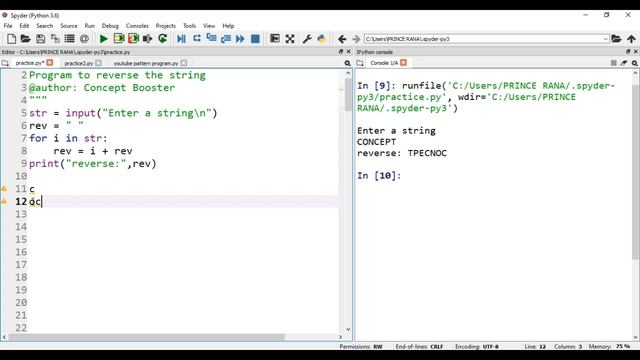Viewport: 640px width, 360px height.
Task: Open the File menu
Action: (x=8, y=26)
